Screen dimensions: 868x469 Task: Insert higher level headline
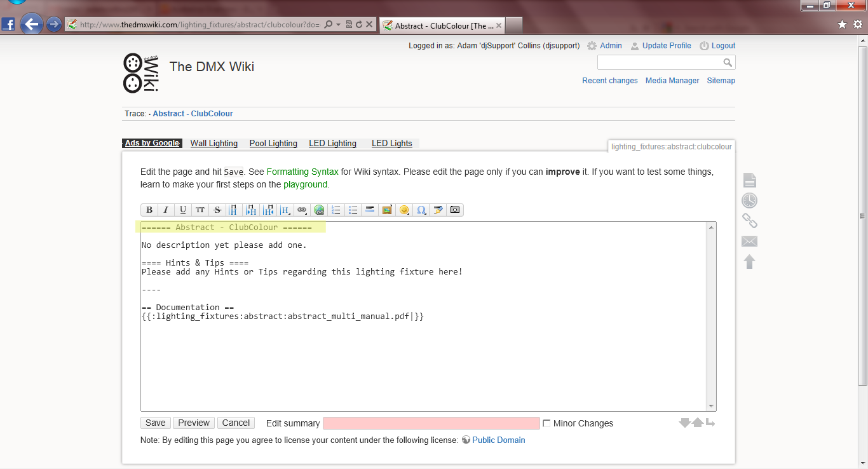coord(269,210)
